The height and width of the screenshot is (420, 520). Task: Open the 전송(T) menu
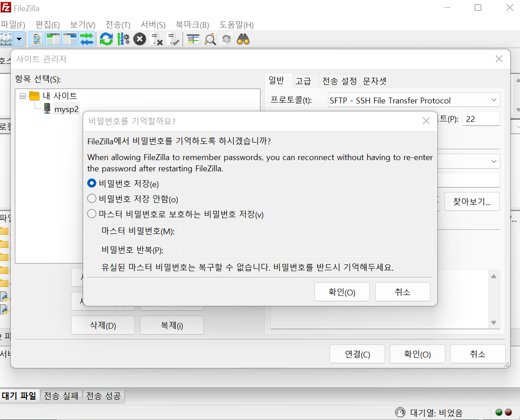[118, 25]
